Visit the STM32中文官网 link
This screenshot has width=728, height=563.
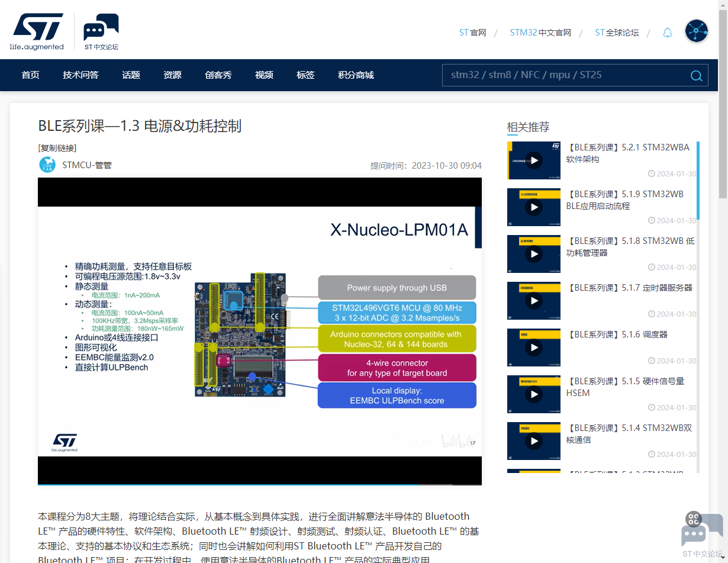(x=540, y=33)
